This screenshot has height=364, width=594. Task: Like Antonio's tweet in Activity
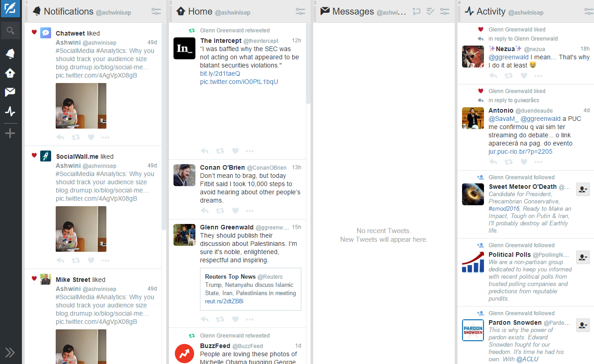[524, 162]
